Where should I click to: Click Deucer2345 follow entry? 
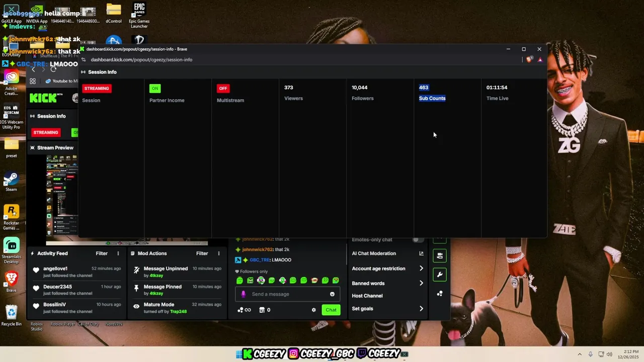[x=76, y=290]
